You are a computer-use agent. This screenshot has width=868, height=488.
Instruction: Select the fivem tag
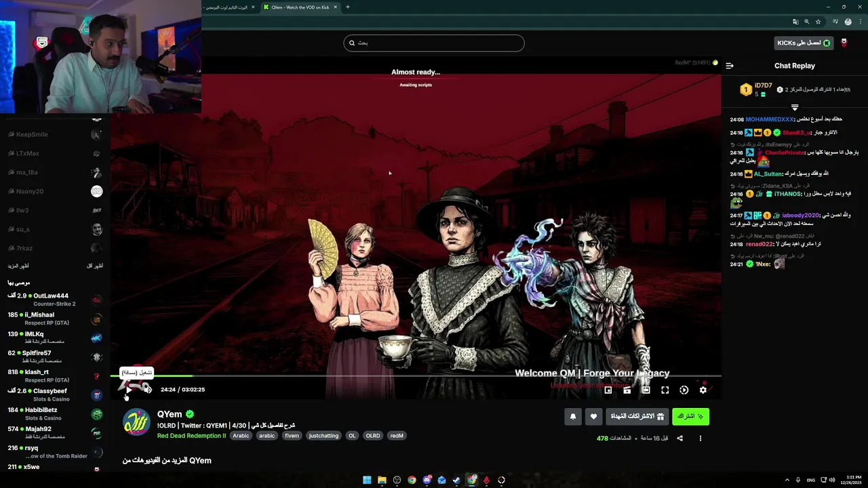coord(292,436)
